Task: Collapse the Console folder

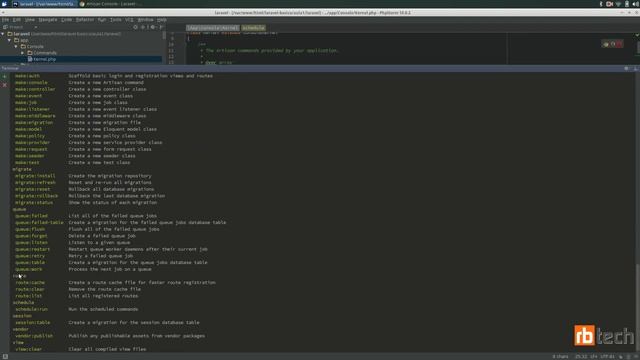Action: (x=16, y=47)
